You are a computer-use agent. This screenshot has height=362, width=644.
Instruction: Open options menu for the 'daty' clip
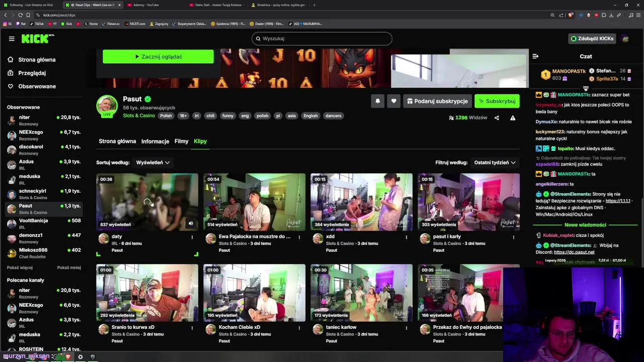tap(192, 237)
